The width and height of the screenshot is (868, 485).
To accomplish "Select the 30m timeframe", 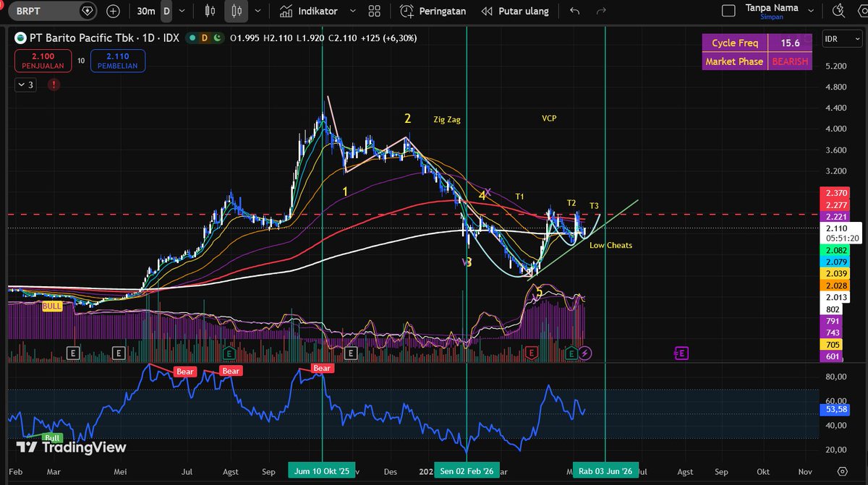I will [145, 11].
